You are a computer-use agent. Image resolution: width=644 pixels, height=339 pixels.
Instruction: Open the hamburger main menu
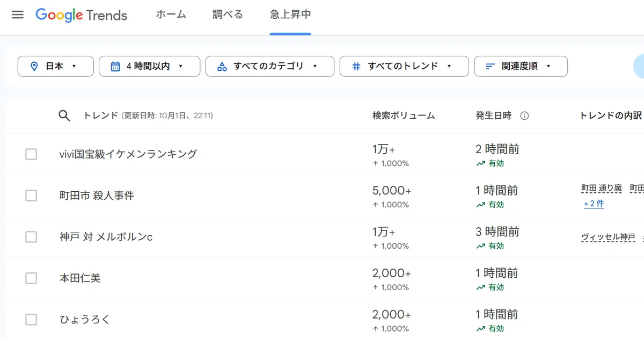18,15
